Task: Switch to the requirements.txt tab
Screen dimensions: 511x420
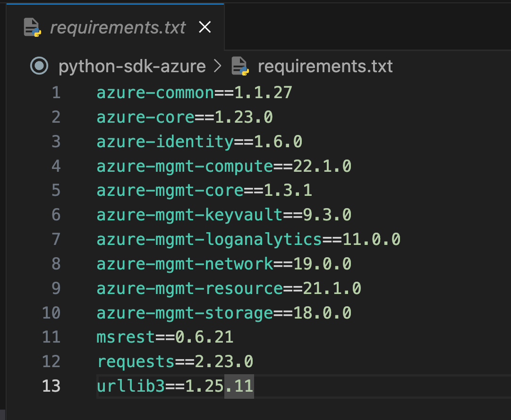Action: [x=118, y=28]
